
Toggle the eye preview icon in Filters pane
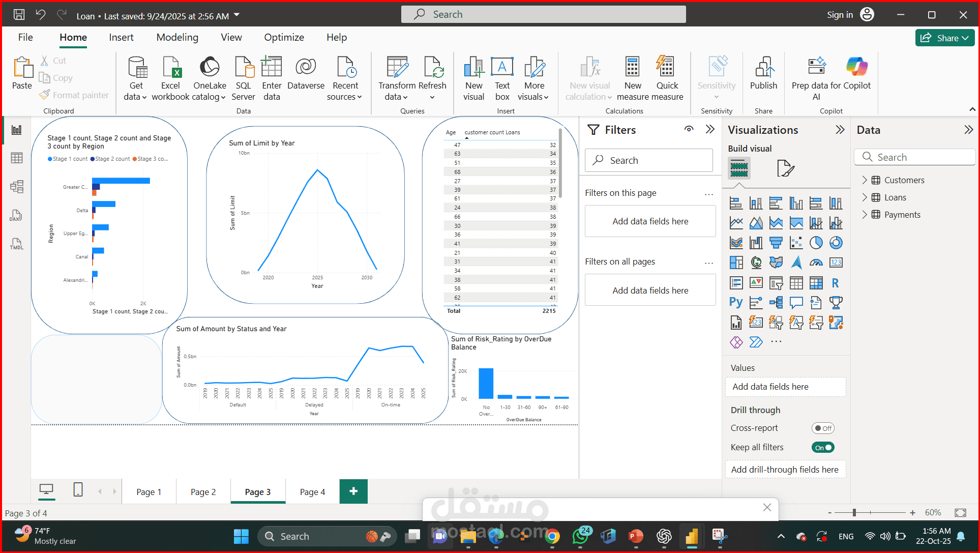[689, 129]
